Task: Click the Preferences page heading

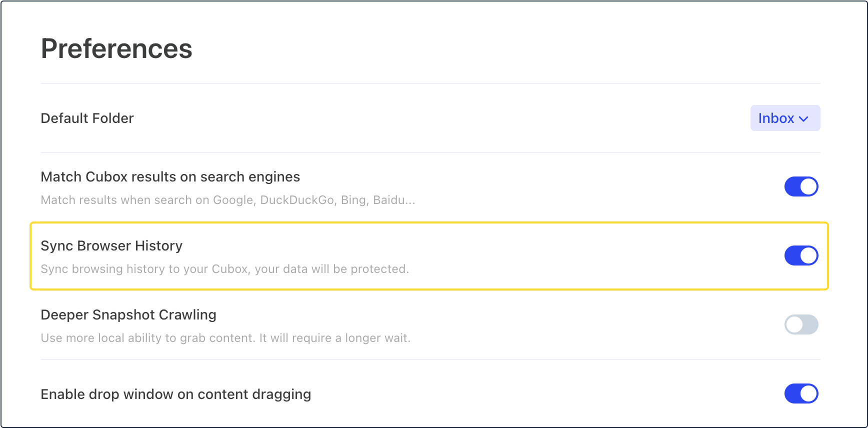Action: [116, 49]
